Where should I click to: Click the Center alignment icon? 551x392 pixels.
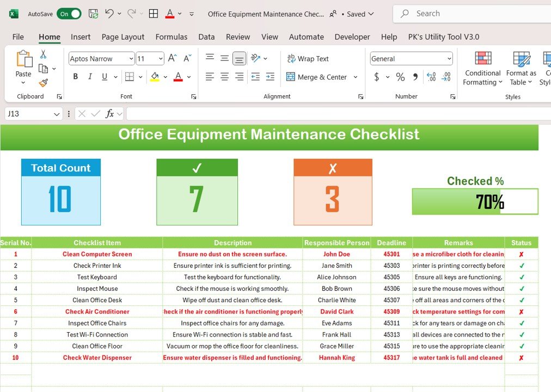click(224, 77)
